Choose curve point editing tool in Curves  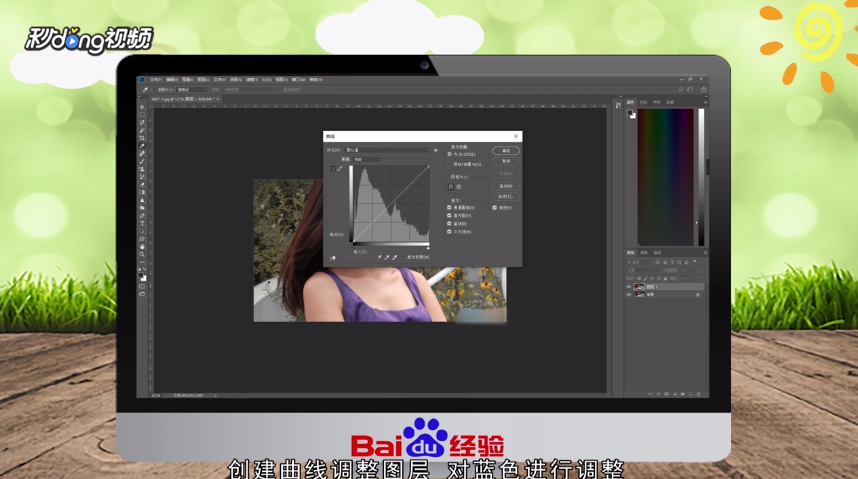point(333,169)
